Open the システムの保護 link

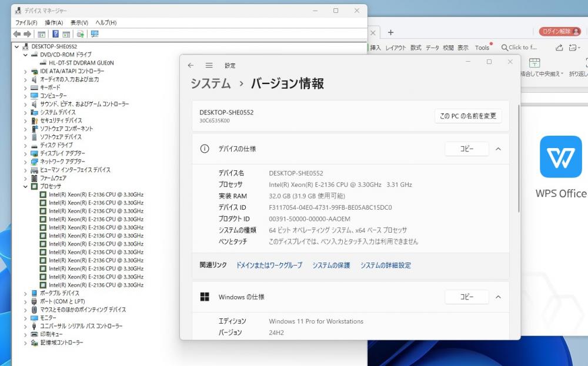pyautogui.click(x=331, y=265)
